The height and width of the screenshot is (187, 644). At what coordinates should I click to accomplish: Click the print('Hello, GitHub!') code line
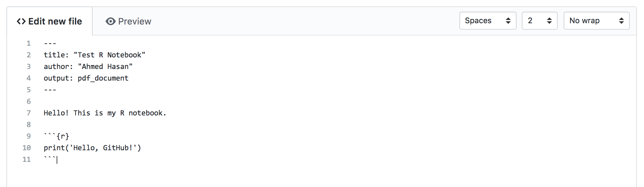92,148
